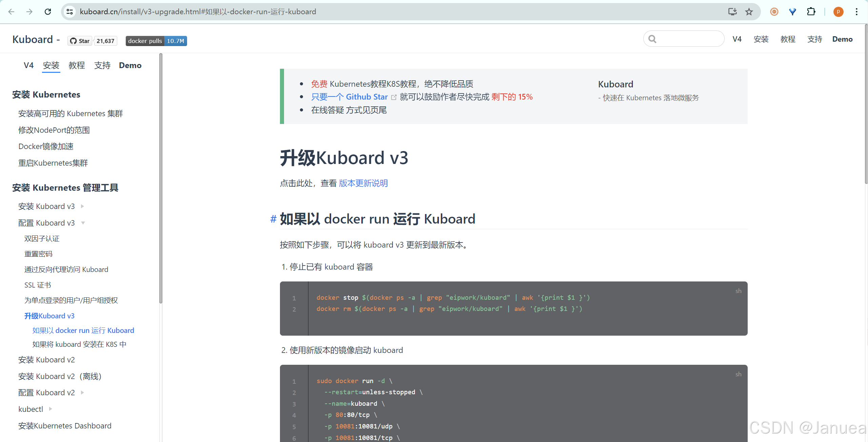Open 安装 in top navigation

coord(761,39)
